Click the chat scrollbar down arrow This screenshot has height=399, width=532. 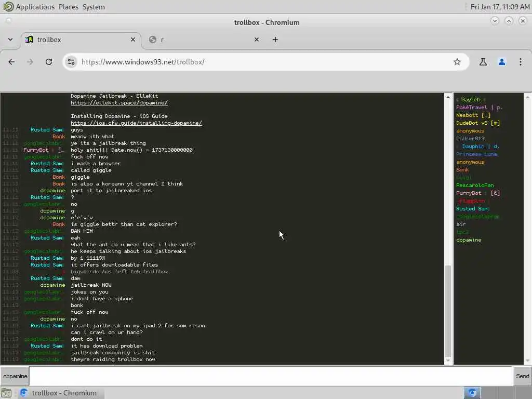448,361
